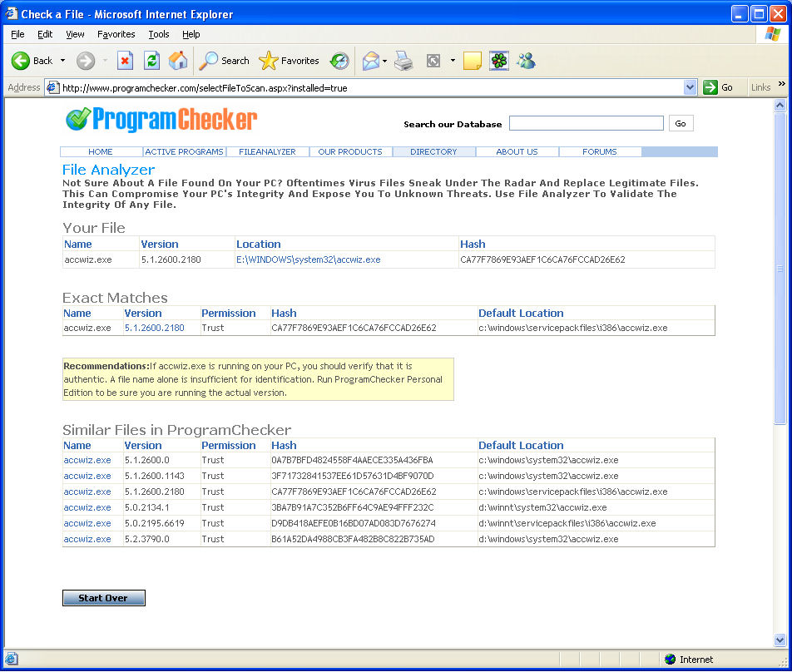Click the Search our Database field
The height and width of the screenshot is (672, 792).
(586, 123)
